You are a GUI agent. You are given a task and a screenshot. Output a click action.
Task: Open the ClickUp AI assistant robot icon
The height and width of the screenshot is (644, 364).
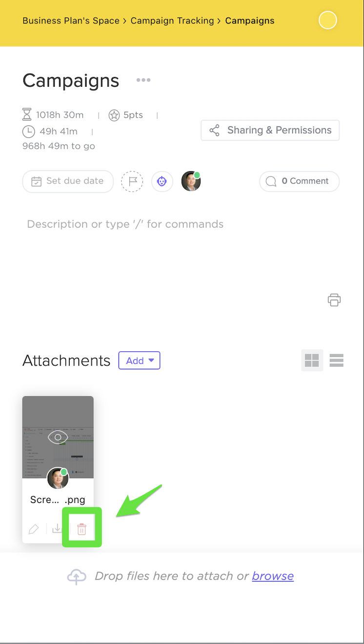click(162, 181)
